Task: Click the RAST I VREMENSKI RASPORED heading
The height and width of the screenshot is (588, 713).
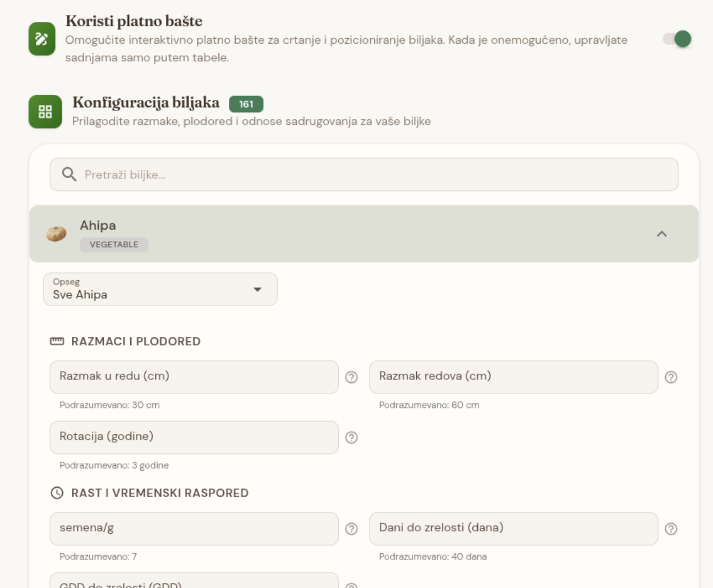Action: pyautogui.click(x=160, y=493)
